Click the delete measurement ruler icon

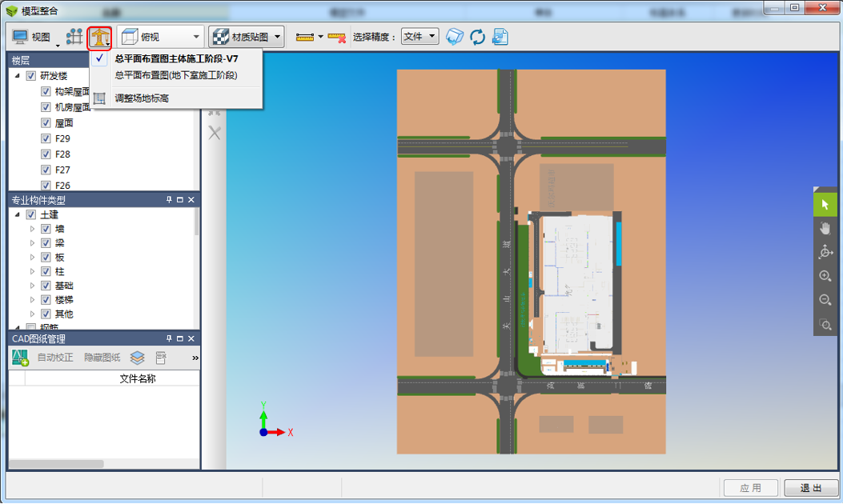[336, 37]
